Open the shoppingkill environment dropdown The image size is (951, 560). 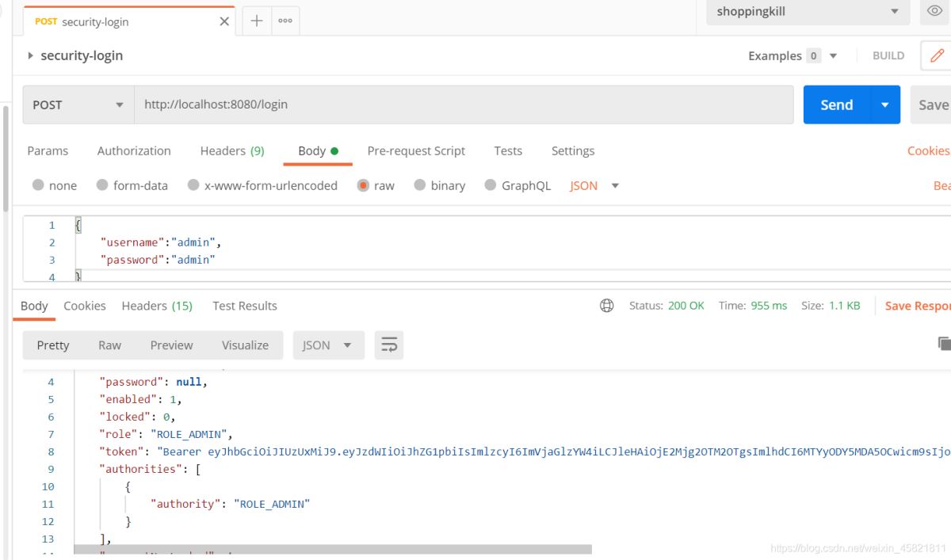(x=808, y=11)
